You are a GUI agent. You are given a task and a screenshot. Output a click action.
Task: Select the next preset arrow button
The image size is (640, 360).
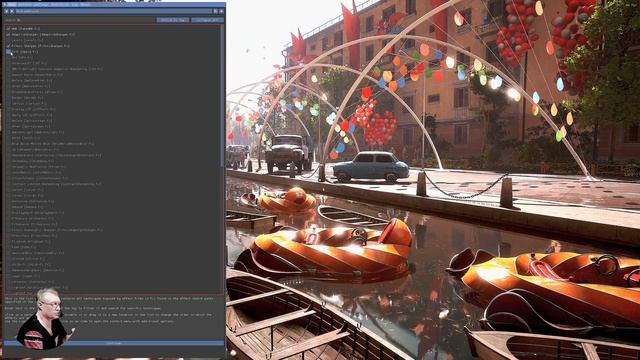pyautogui.click(x=12, y=11)
